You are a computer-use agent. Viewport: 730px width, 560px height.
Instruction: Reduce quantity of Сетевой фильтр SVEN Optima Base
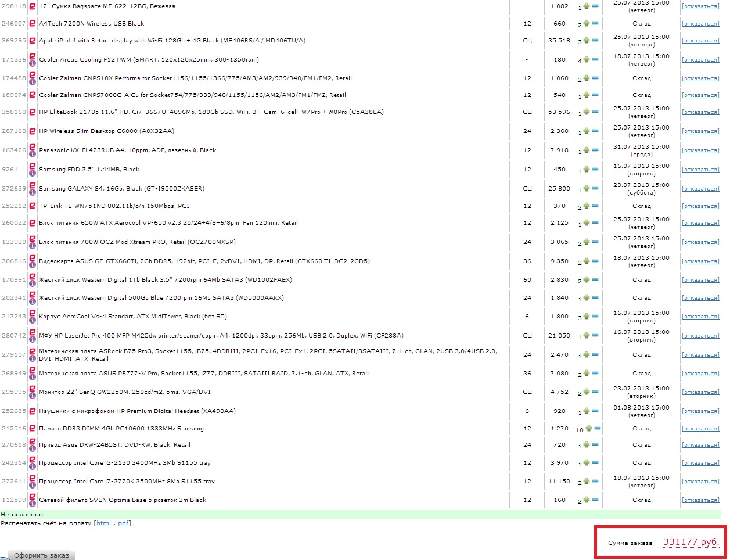tap(595, 500)
